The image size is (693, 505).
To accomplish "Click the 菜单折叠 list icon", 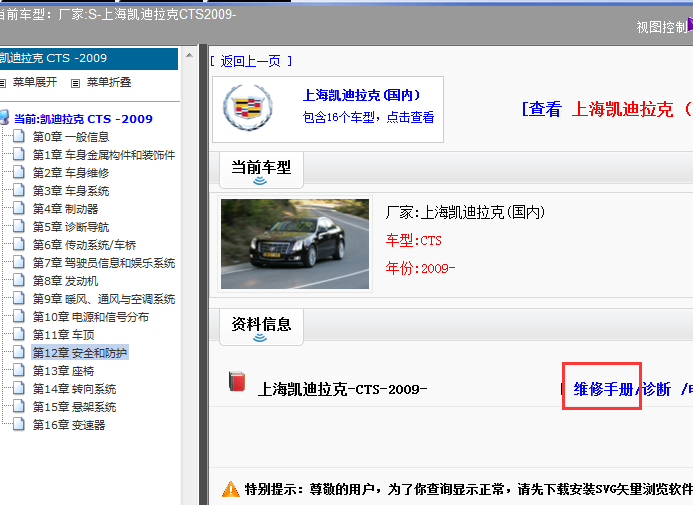I will [76, 83].
